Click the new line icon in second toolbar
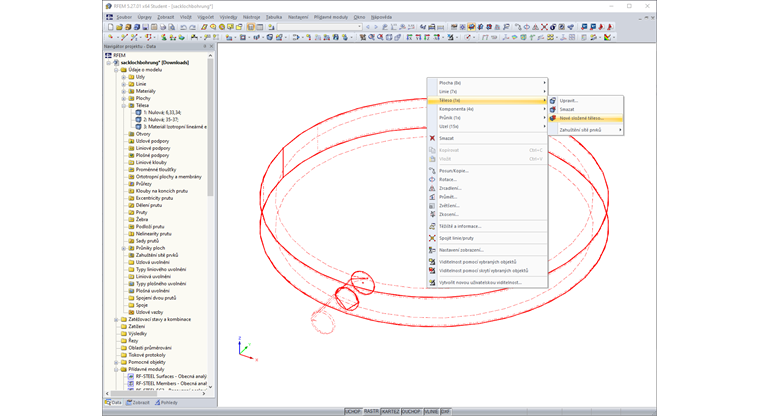Image resolution: width=760 pixels, height=416 pixels. (124, 37)
